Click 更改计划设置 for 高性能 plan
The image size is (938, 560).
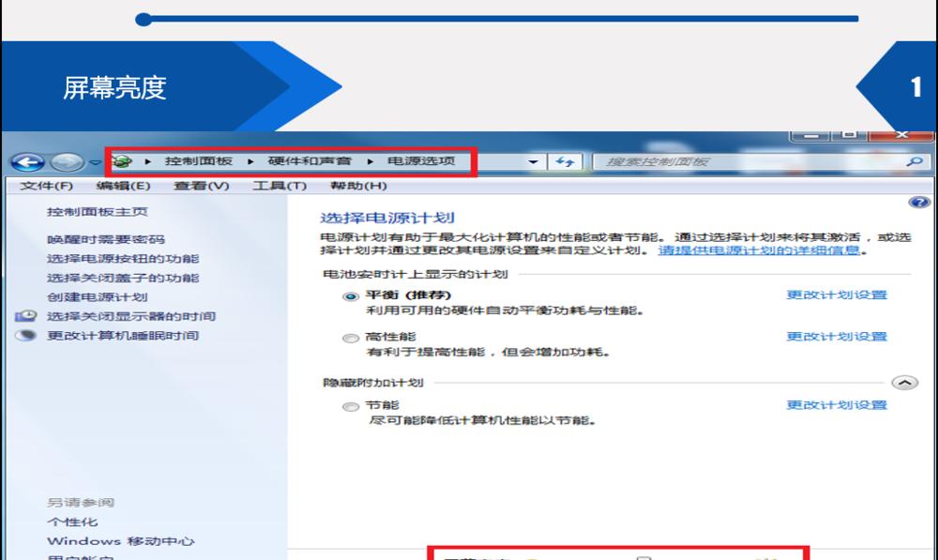tap(837, 336)
